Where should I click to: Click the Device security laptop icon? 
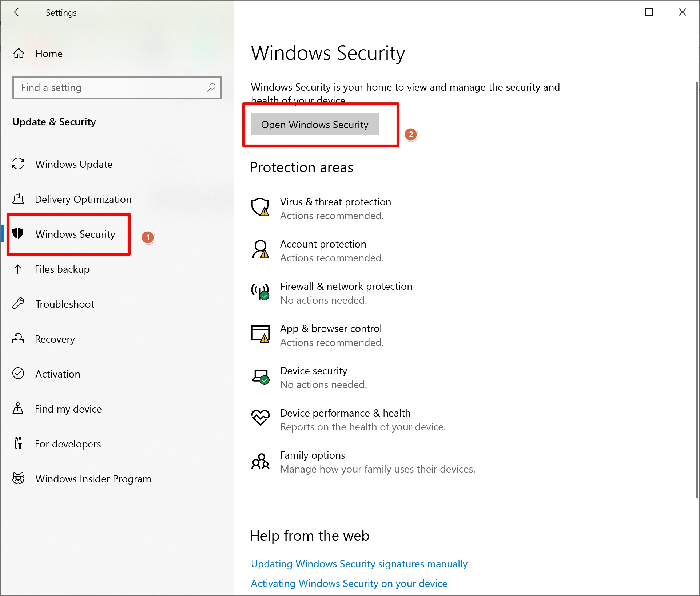point(260,376)
